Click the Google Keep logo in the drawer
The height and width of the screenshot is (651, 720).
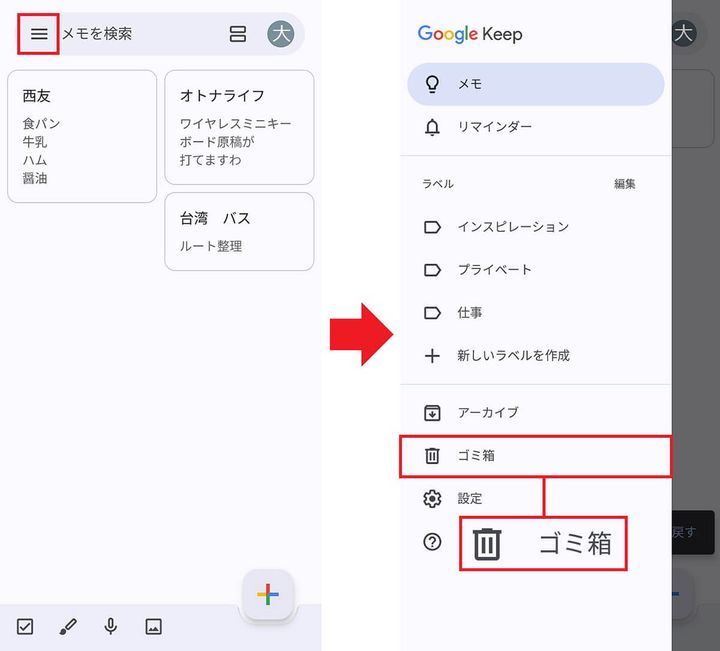coord(470,34)
